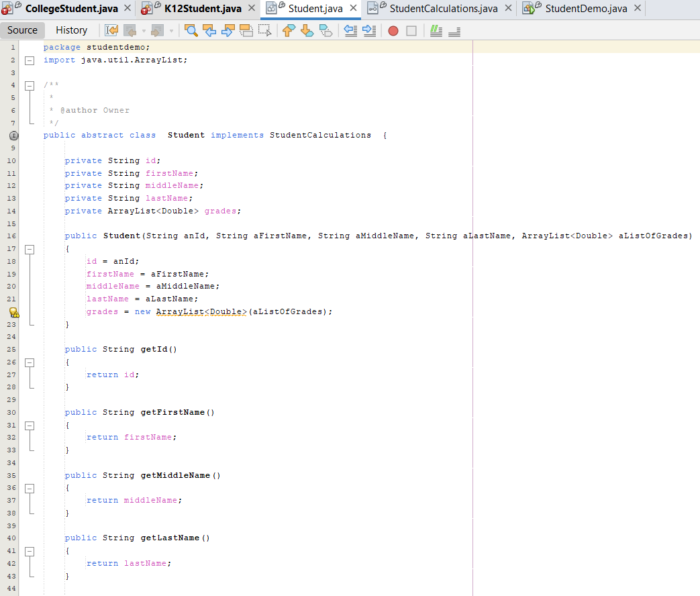
Task: Close the K12Student.java tab
Action: (252, 8)
